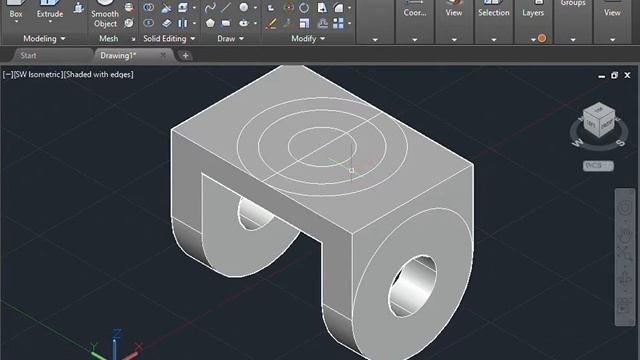Open Box primitive dropdown arrow
This screenshot has height=360, width=640.
16,22
